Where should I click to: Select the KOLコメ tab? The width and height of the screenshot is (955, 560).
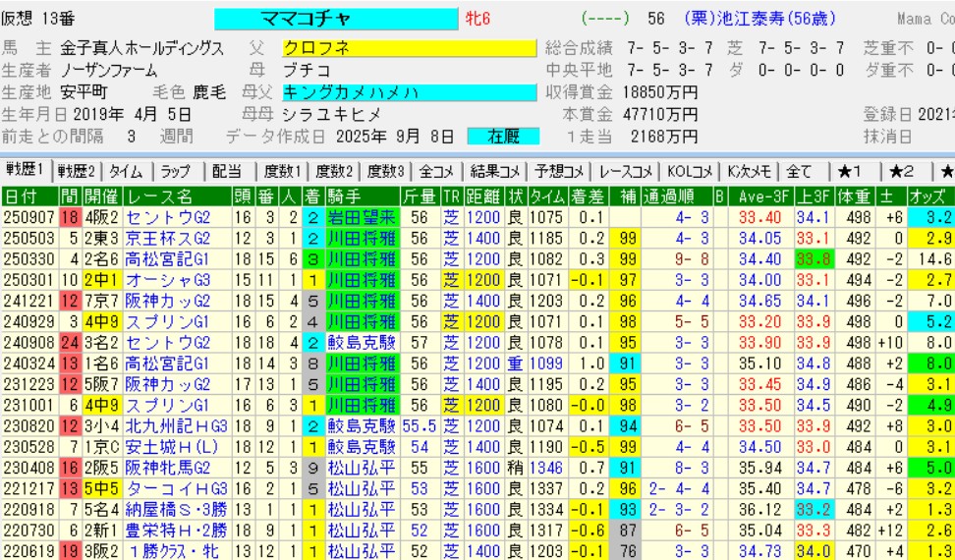688,170
